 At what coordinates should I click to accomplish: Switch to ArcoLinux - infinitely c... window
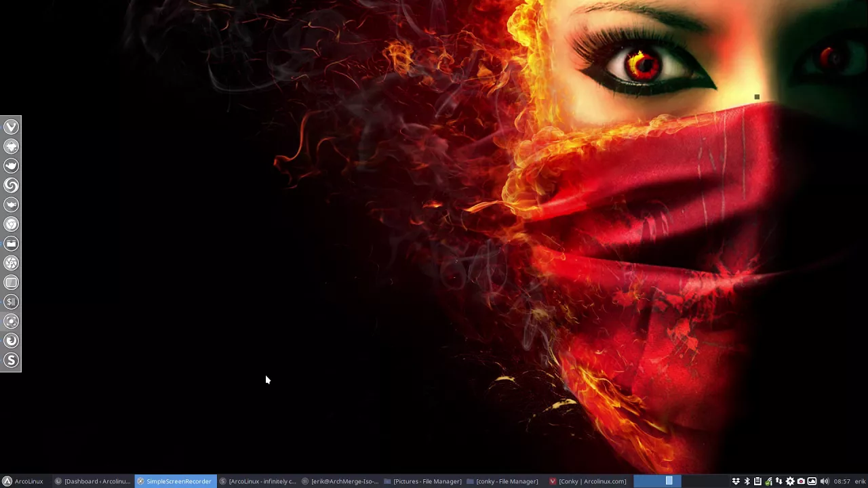[258, 481]
